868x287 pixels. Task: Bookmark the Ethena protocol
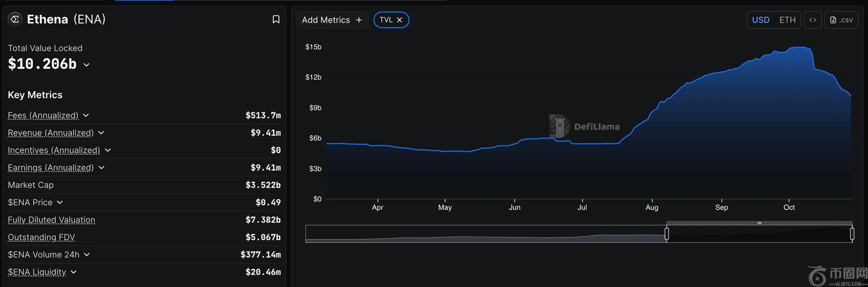pyautogui.click(x=276, y=20)
